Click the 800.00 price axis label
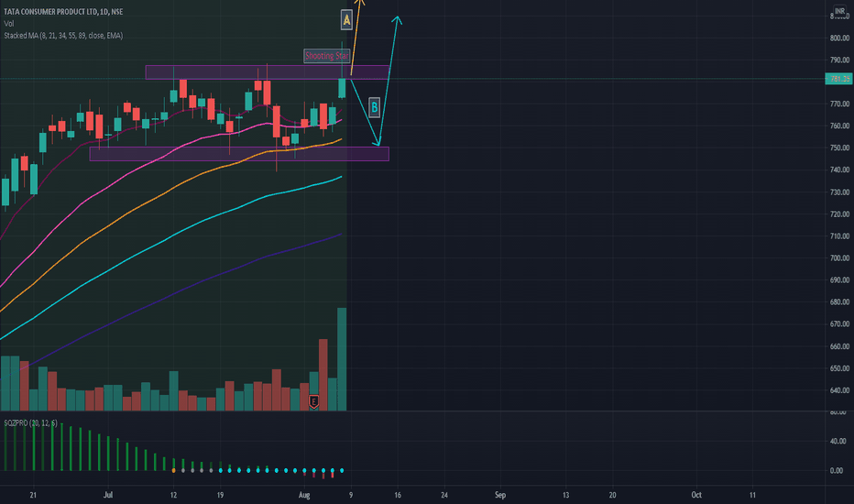Viewport: 854px width, 504px height. click(x=839, y=38)
